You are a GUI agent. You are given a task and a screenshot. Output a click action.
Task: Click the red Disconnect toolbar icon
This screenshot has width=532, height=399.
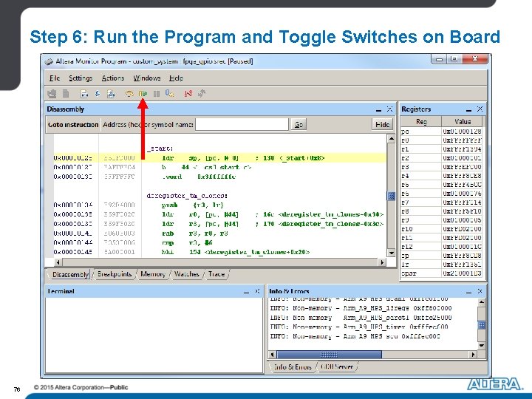(188, 93)
